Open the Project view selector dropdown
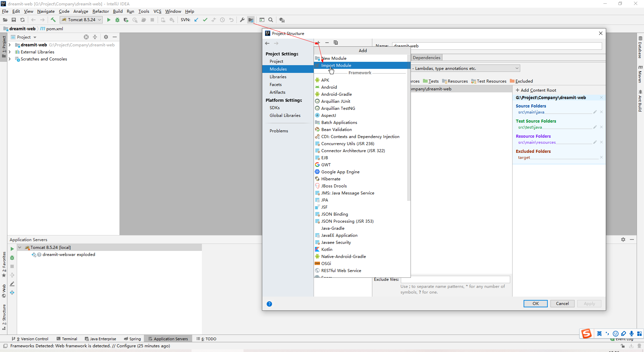 (24, 37)
